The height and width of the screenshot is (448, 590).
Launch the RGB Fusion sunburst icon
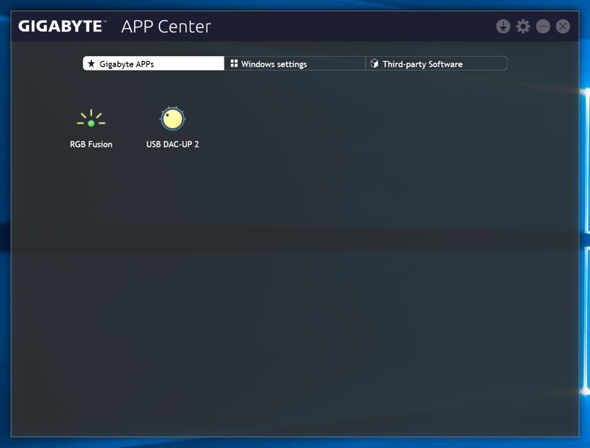pos(91,118)
